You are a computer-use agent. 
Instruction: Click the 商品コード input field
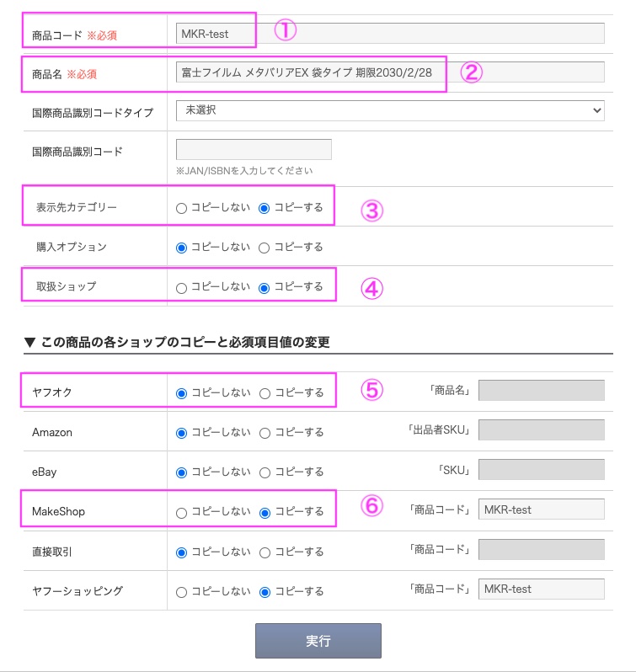point(390,34)
